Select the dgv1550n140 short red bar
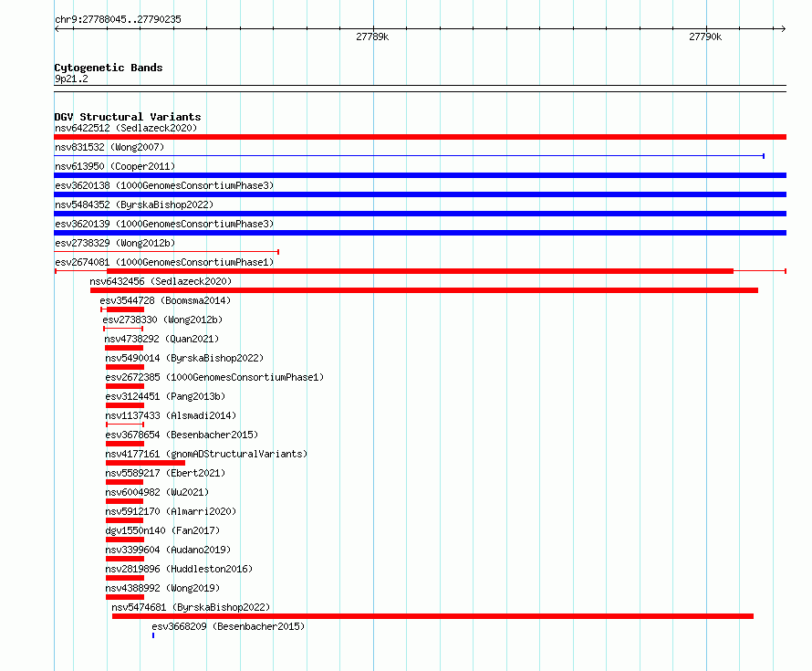Image resolution: width=812 pixels, height=671 pixels. point(125,540)
